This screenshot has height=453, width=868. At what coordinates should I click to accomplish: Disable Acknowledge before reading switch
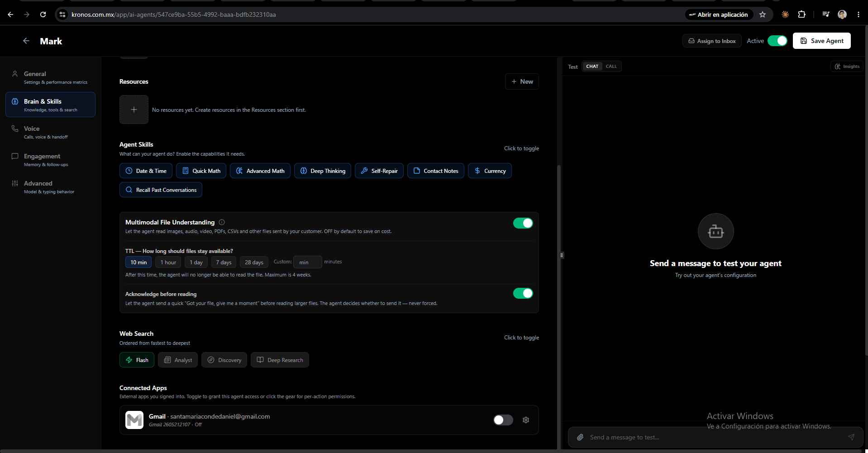coord(523,293)
